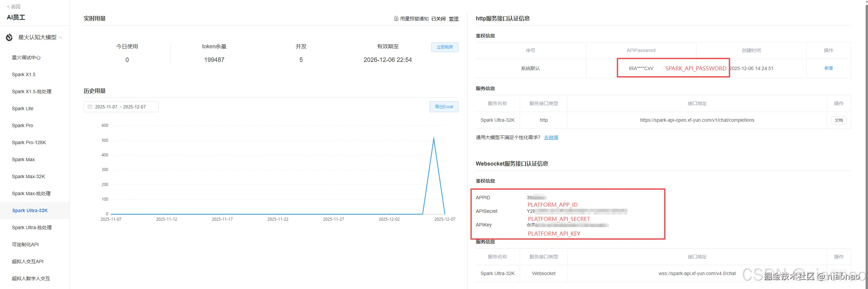
Task: Click the APISecret label
Action: pyautogui.click(x=486, y=211)
